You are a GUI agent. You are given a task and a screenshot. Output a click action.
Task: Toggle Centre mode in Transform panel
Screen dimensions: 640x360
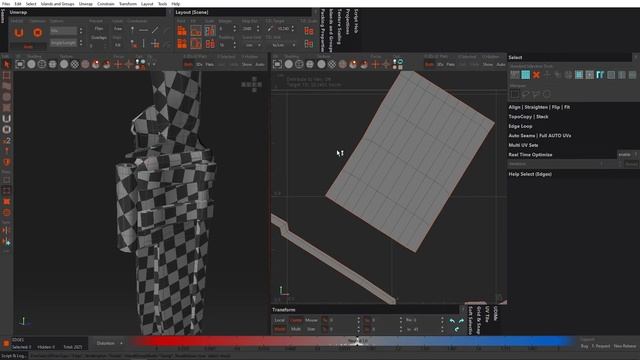click(x=296, y=320)
